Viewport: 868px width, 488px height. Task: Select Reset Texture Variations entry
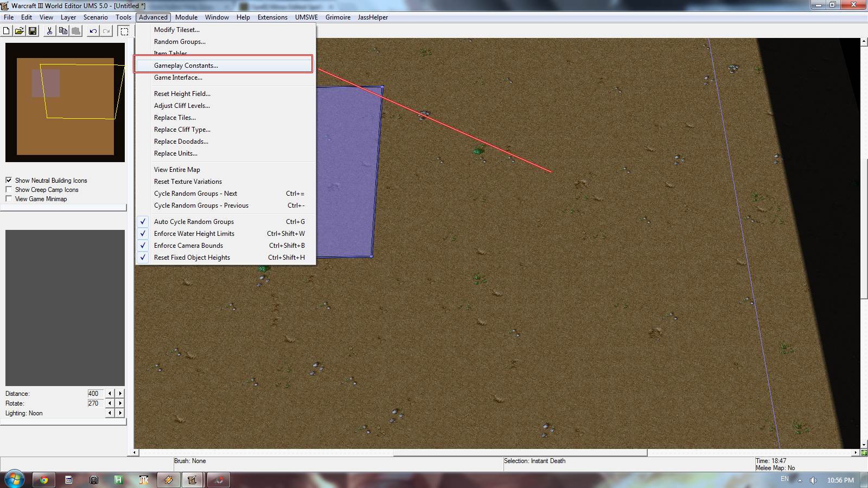tap(225, 182)
